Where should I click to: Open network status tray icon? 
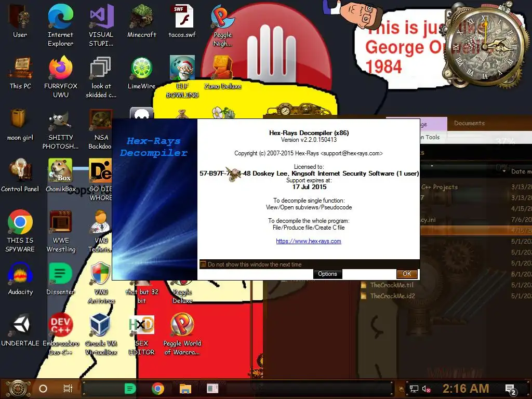414,389
